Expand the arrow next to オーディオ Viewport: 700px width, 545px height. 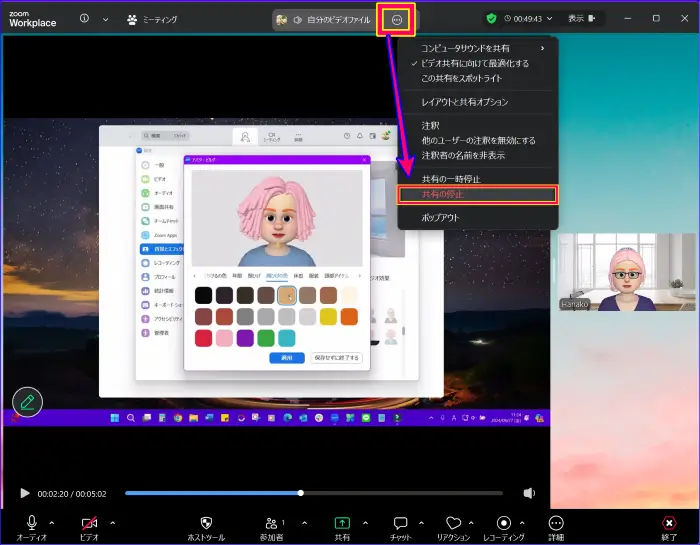click(52, 522)
